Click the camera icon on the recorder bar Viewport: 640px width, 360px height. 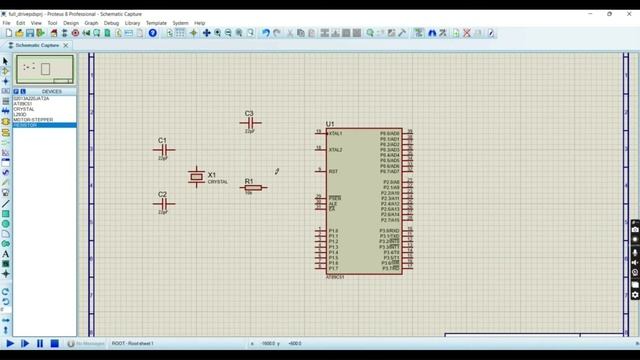(635, 230)
